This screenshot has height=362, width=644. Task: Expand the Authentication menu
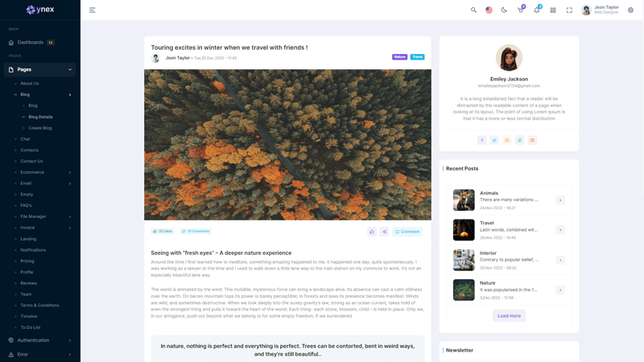[x=40, y=340]
